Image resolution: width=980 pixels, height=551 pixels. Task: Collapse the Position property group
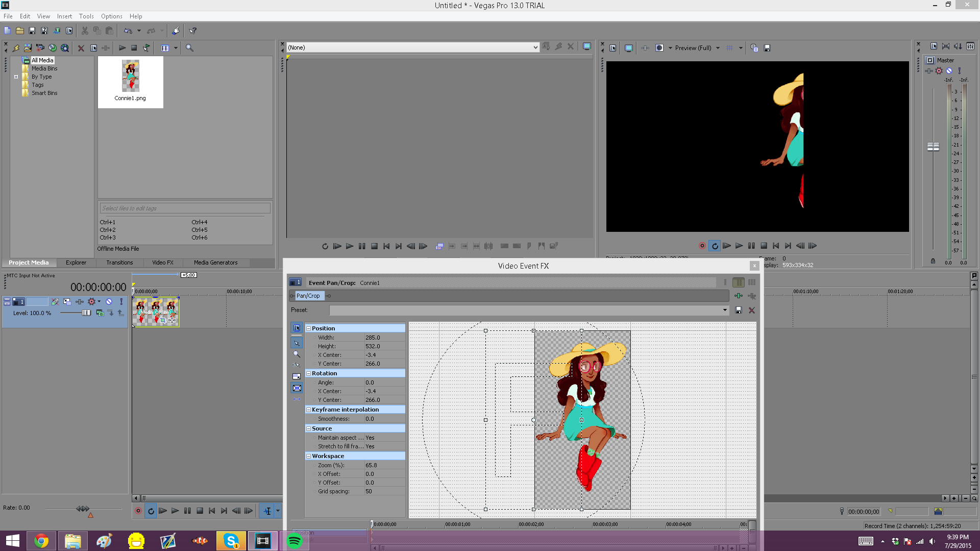(x=308, y=328)
